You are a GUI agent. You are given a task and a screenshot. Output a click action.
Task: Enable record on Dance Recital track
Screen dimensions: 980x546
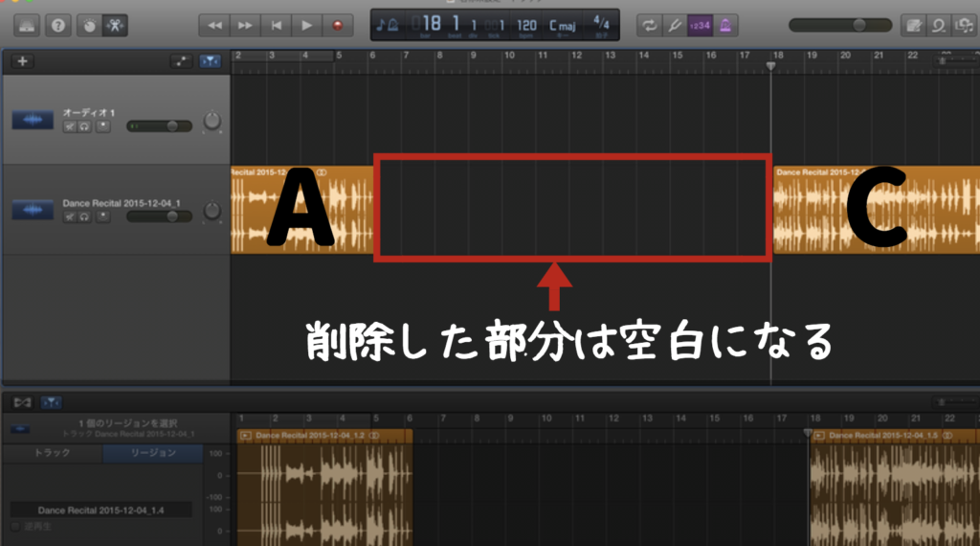point(103,216)
